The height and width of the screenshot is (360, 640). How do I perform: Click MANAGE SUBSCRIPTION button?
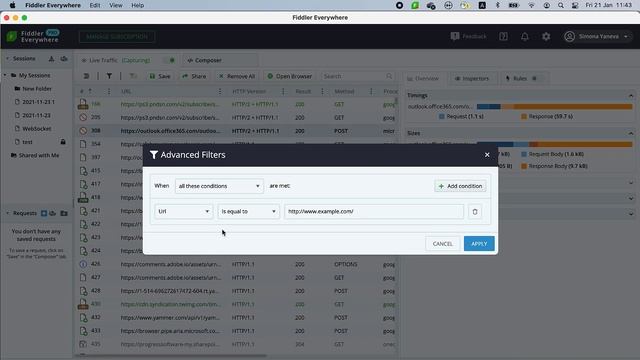click(117, 36)
